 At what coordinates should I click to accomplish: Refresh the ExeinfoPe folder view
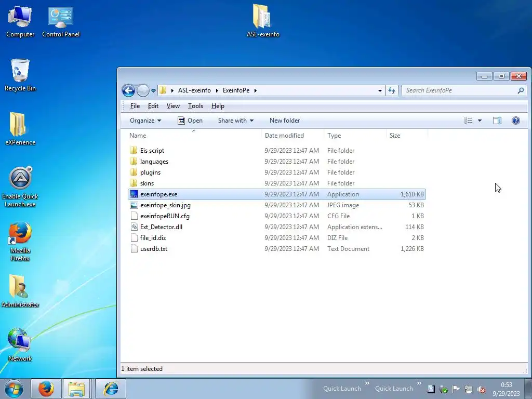click(392, 90)
